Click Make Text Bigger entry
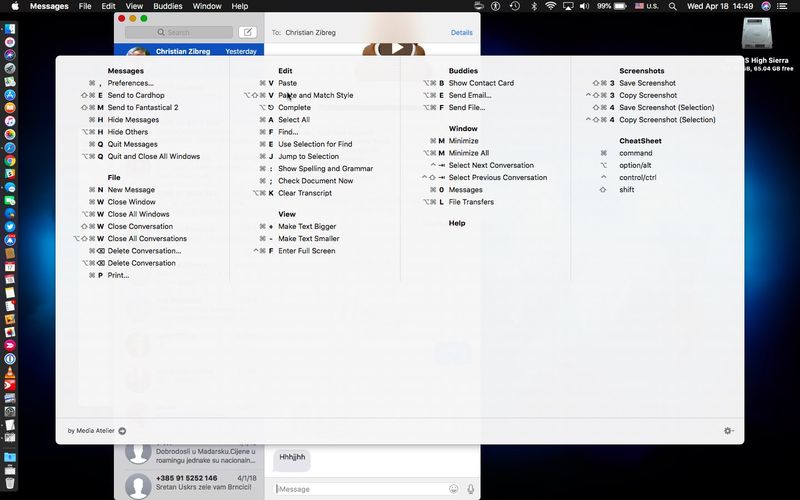 (x=307, y=226)
